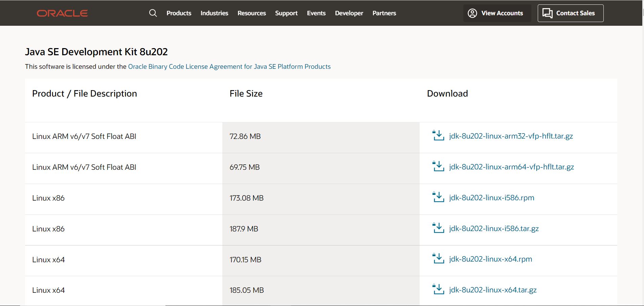Click download icon for arm64-vfp-hflt.tar.gz
Viewport: 644px width, 306px height.
point(438,166)
